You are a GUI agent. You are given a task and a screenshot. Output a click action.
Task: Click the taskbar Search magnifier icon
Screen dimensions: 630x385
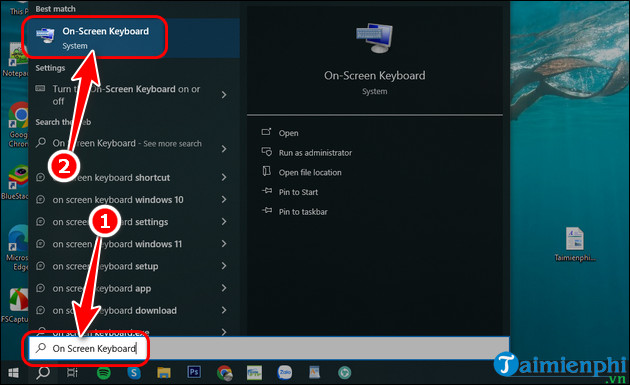[43, 373]
